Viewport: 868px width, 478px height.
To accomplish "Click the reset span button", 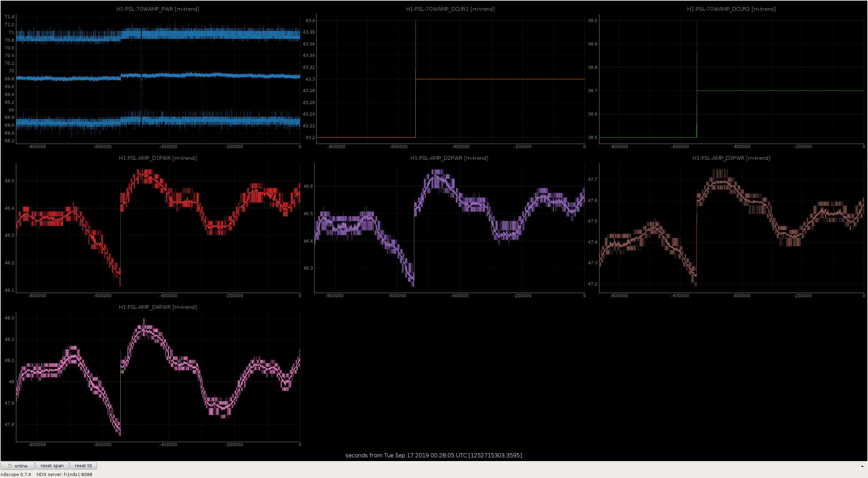I will pos(52,466).
